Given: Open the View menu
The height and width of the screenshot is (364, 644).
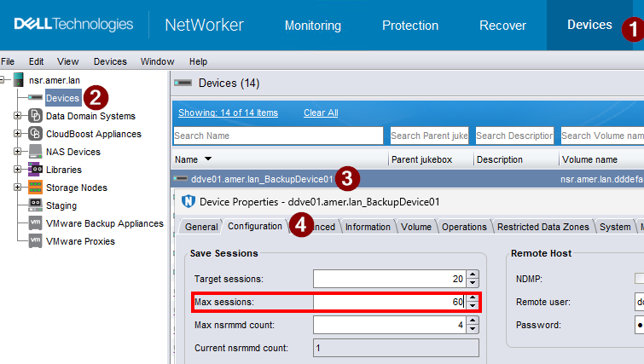Looking at the screenshot, I should coord(67,61).
